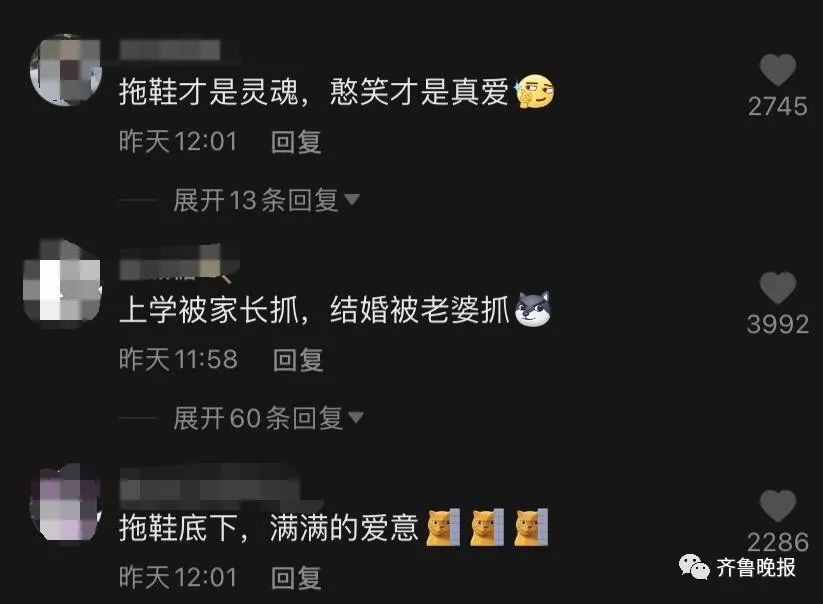823x604 pixels.
Task: Click the husky dog emoji
Action: (x=533, y=309)
